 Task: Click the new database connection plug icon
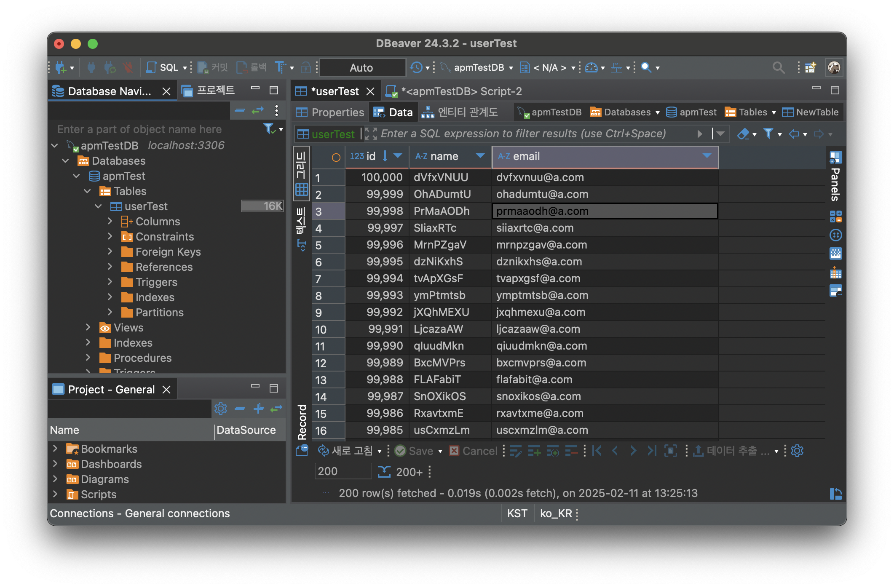pyautogui.click(x=60, y=67)
